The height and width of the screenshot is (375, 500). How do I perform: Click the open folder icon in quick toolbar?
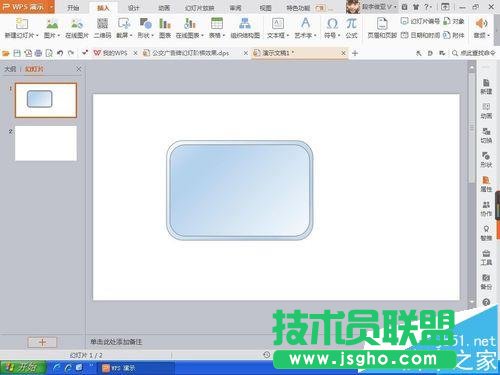[6, 53]
